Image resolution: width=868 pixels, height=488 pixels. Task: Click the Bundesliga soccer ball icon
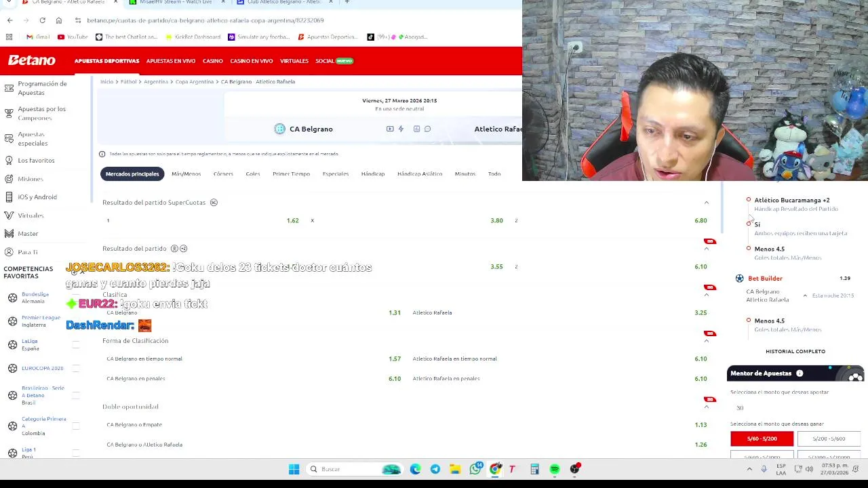pyautogui.click(x=12, y=298)
